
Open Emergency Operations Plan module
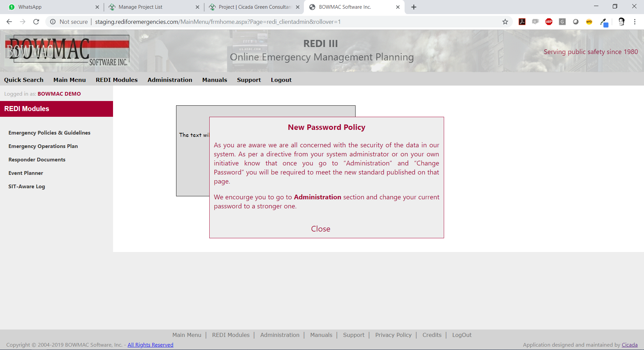click(x=43, y=146)
